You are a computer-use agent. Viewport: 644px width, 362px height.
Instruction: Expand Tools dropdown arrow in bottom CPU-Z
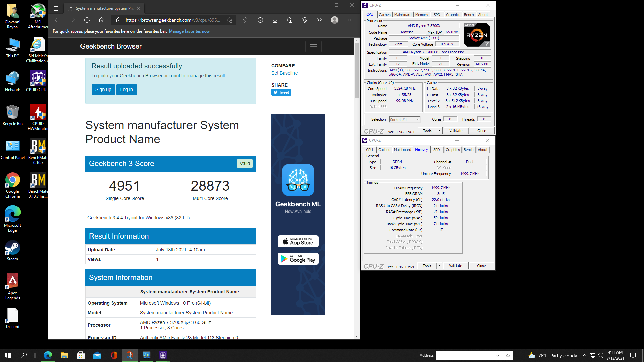click(439, 266)
